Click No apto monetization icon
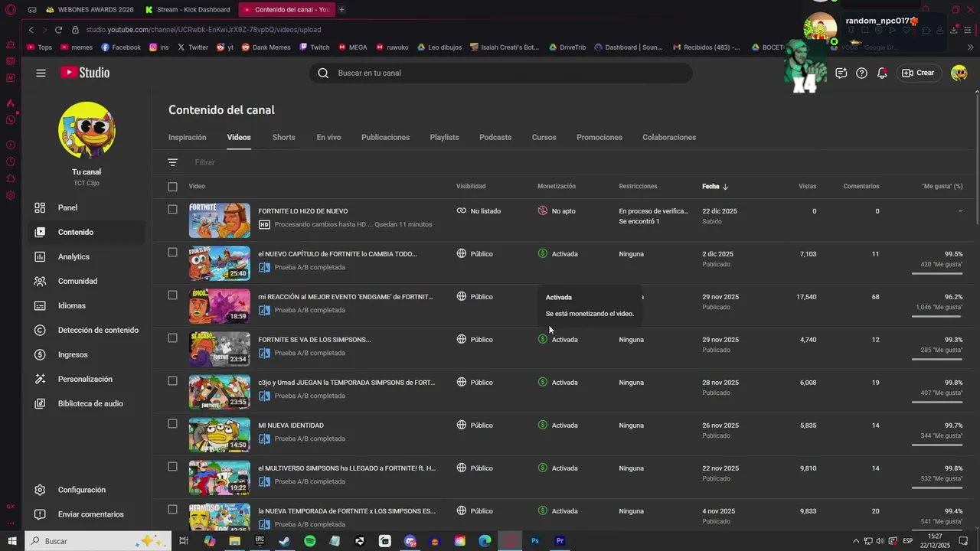 pyautogui.click(x=543, y=210)
